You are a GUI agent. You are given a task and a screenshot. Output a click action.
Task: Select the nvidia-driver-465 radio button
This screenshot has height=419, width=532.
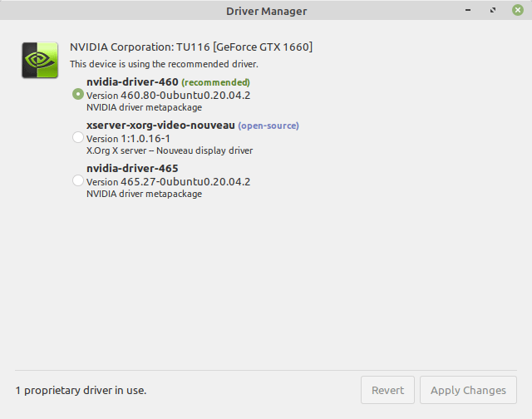click(x=78, y=180)
